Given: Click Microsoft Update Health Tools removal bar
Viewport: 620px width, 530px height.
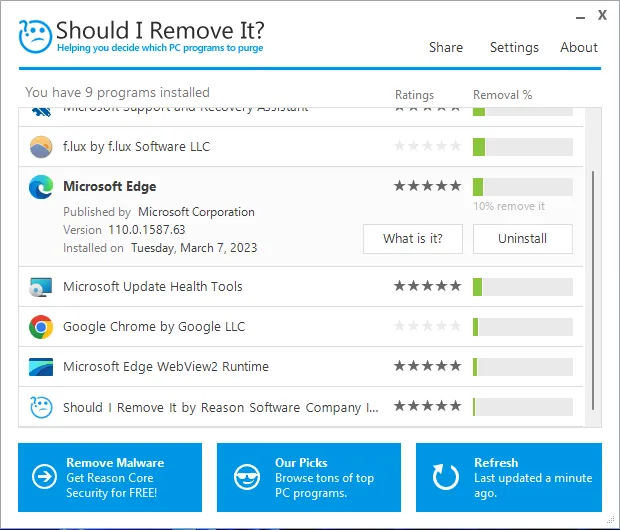Looking at the screenshot, I should coord(523,287).
